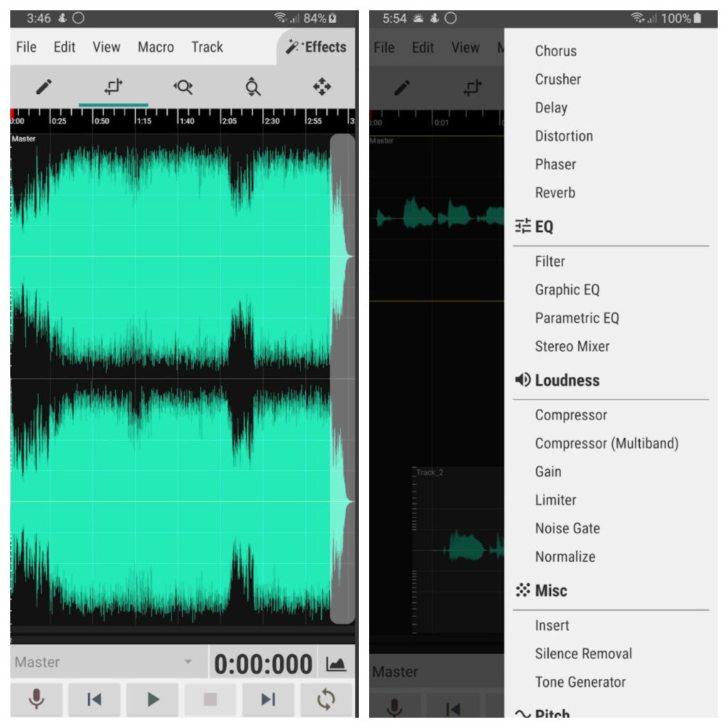Tap the record microphone icon

(36, 700)
